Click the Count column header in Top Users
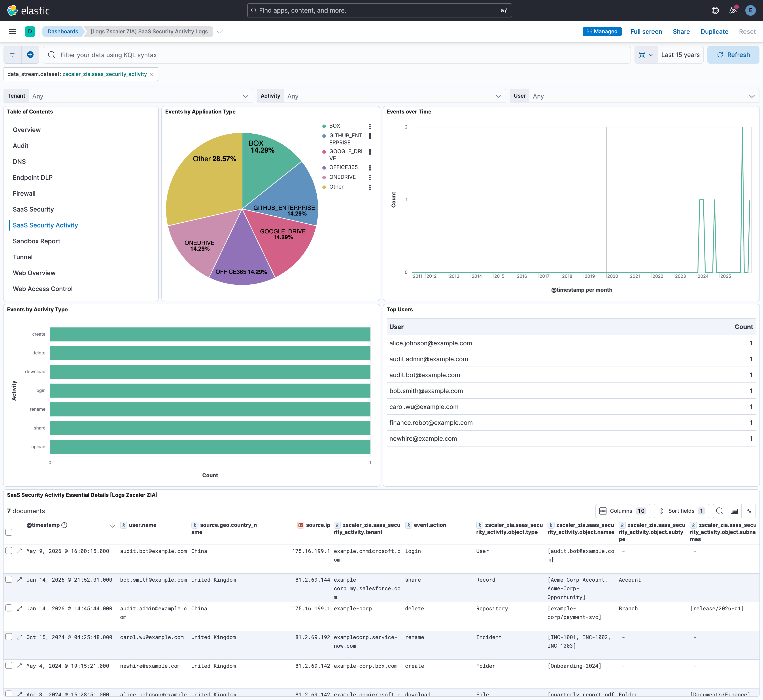The width and height of the screenshot is (763, 700). (744, 327)
